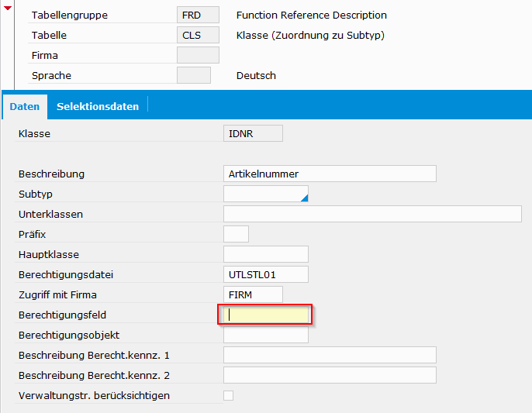Click the Hauptklasse input field
Image resolution: width=532 pixels, height=413 pixels.
click(x=265, y=254)
